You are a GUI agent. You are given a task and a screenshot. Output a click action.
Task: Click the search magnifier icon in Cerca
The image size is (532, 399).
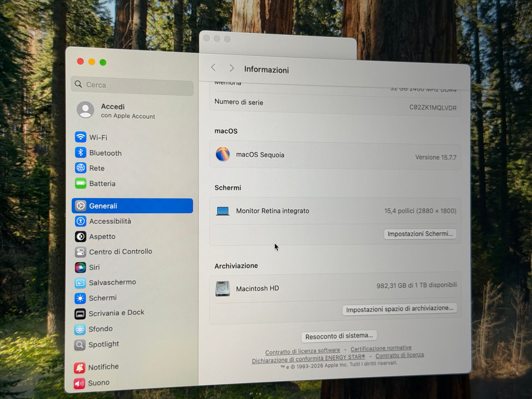coord(78,84)
